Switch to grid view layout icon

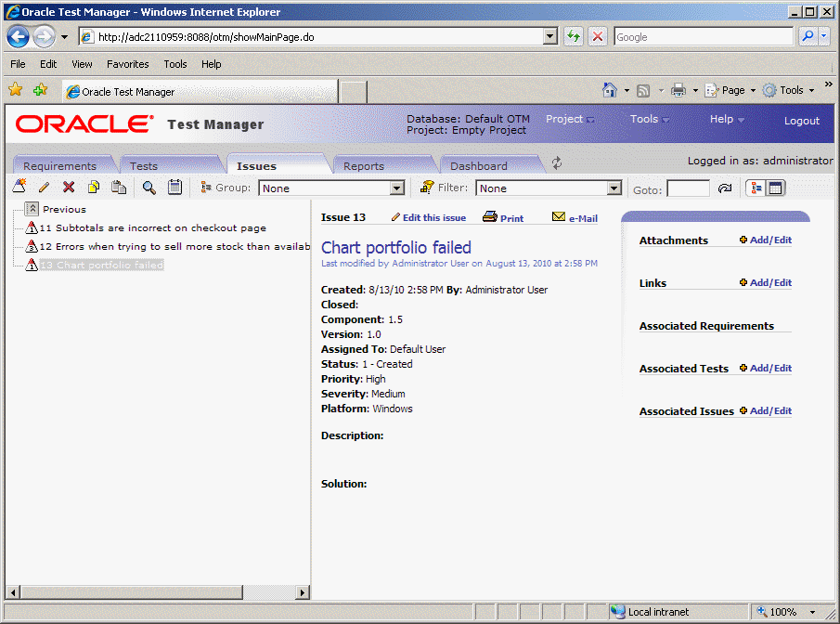pyautogui.click(x=775, y=188)
